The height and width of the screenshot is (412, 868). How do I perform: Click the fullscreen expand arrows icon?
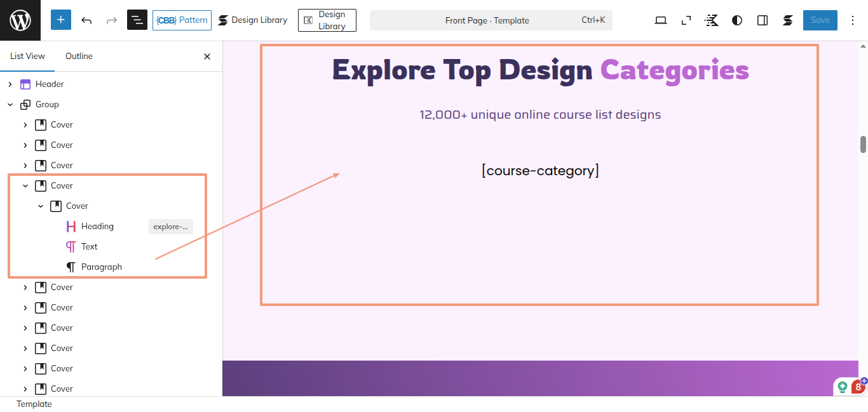686,20
